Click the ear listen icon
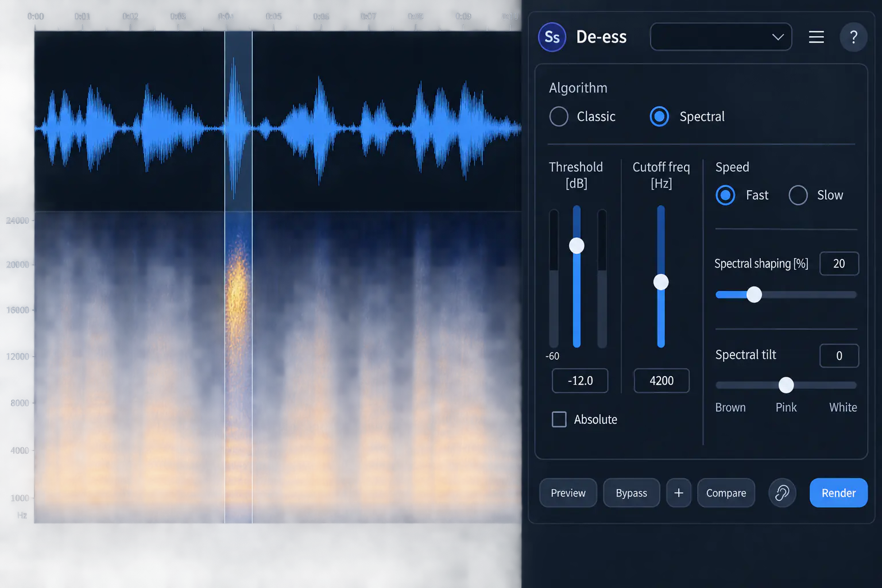The height and width of the screenshot is (588, 882). pyautogui.click(x=782, y=493)
